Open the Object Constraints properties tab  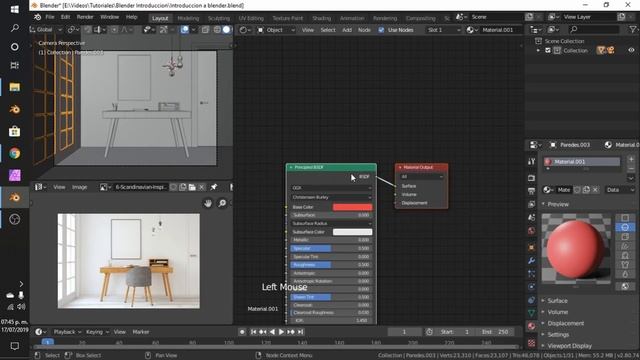coord(531,300)
